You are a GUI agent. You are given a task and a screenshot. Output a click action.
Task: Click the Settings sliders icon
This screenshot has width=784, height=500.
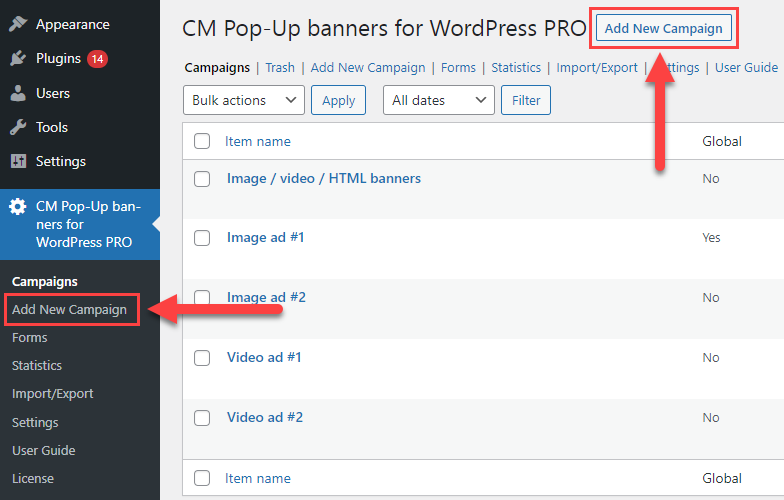pyautogui.click(x=18, y=161)
